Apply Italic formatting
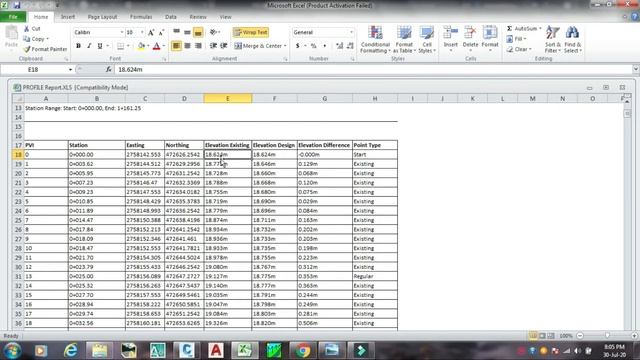This screenshot has width=640, height=360. pyautogui.click(x=89, y=46)
